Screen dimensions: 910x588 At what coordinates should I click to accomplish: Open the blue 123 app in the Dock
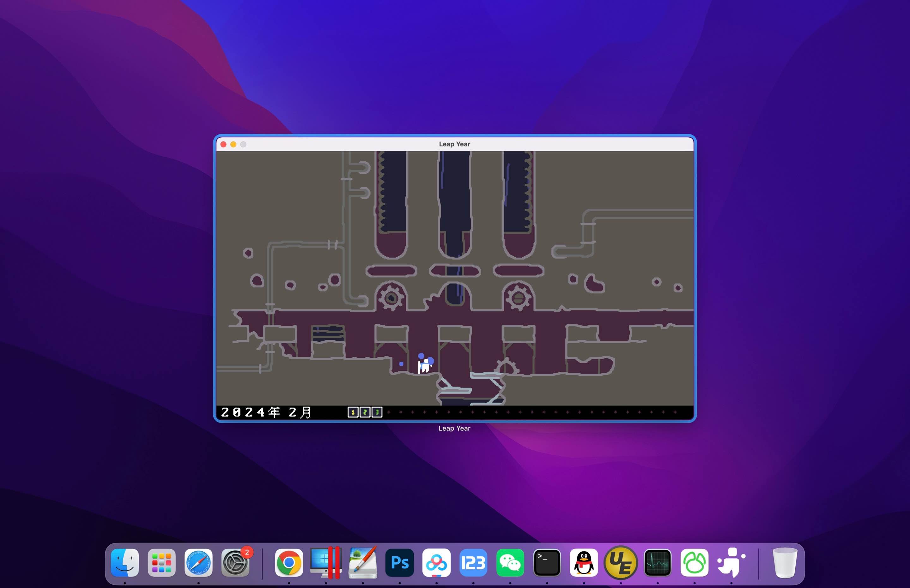tap(473, 562)
